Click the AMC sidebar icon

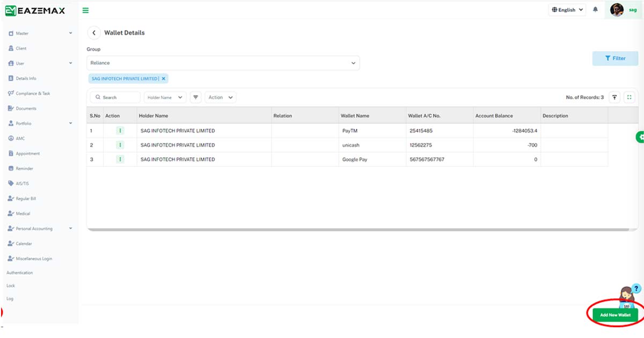click(x=11, y=138)
